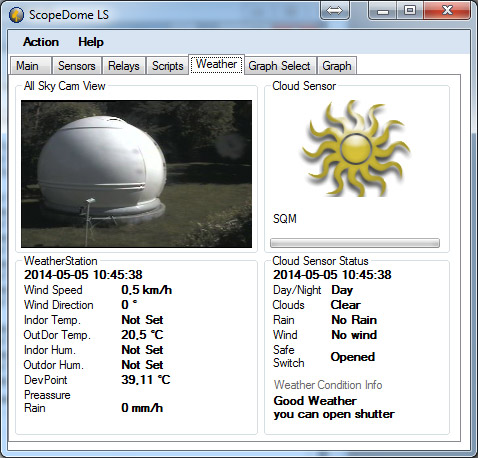Open the Action menu
Viewport: 478px width, 458px height.
pyautogui.click(x=41, y=42)
